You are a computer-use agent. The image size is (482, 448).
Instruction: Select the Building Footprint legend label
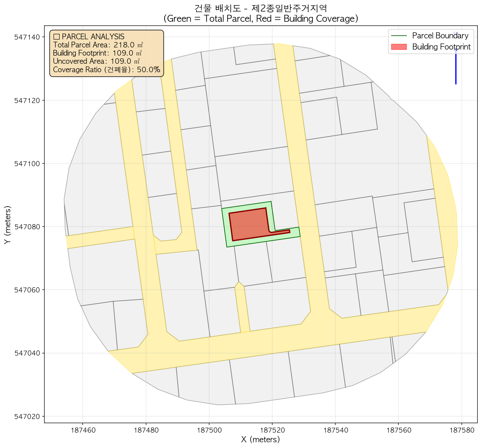click(441, 47)
